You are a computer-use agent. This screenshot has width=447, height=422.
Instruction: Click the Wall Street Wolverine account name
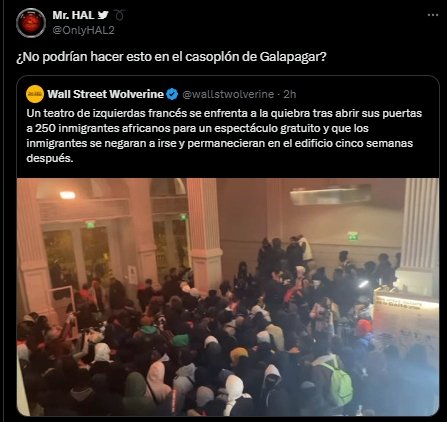105,94
